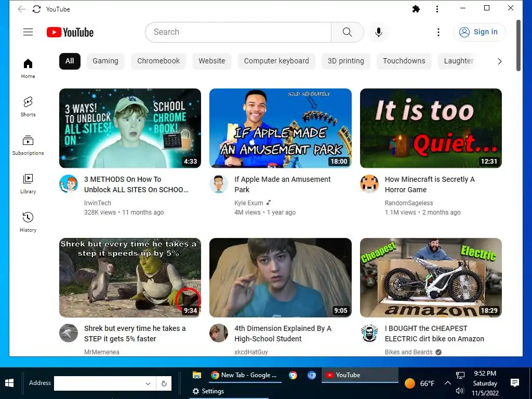The image size is (532, 399).
Task: Go back with the title bar arrow
Action: [21, 9]
